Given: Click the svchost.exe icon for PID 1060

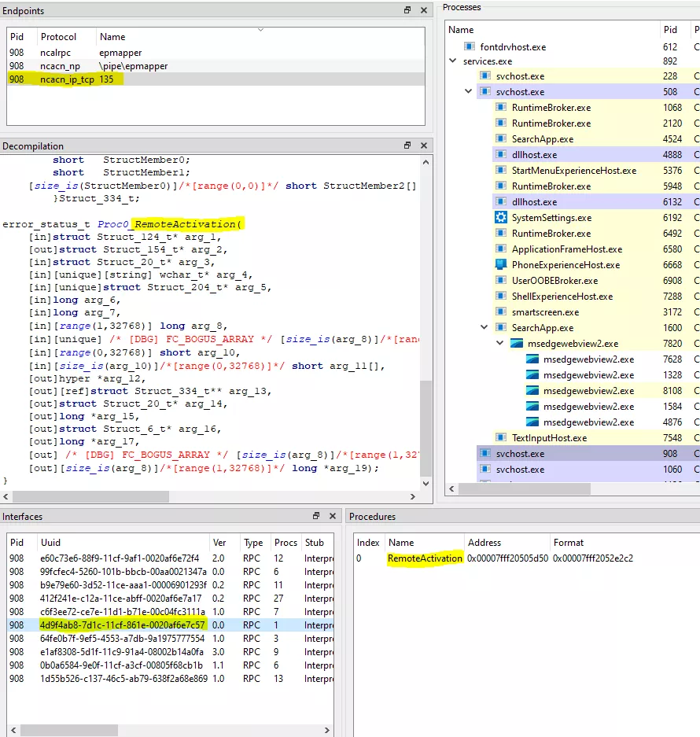Looking at the screenshot, I should pyautogui.click(x=485, y=469).
